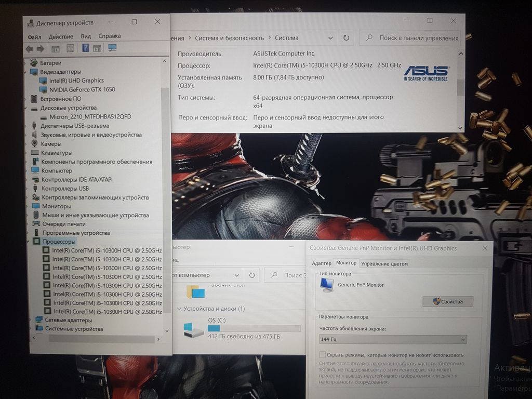
Task: Switch to the 'Управление цветом' tab
Action: [x=384, y=263]
